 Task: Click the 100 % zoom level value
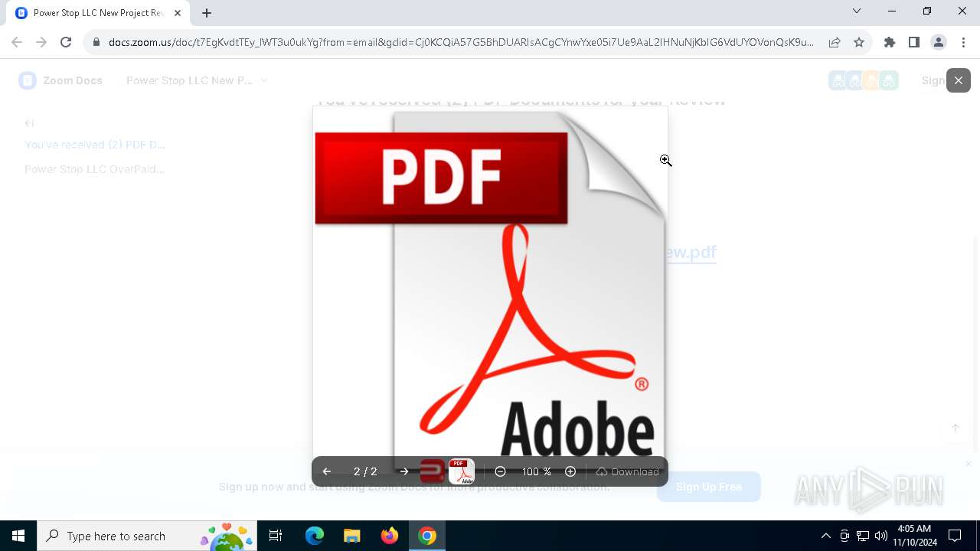tap(537, 471)
